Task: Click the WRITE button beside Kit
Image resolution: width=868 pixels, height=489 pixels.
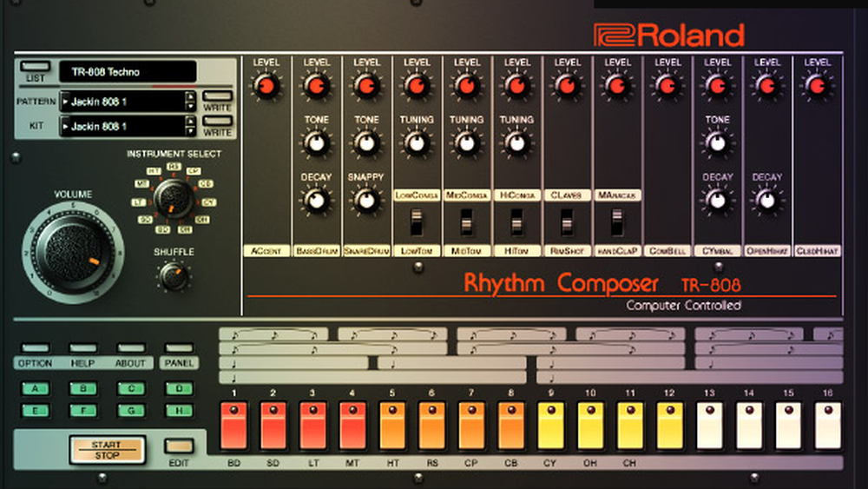Action: coord(218,121)
